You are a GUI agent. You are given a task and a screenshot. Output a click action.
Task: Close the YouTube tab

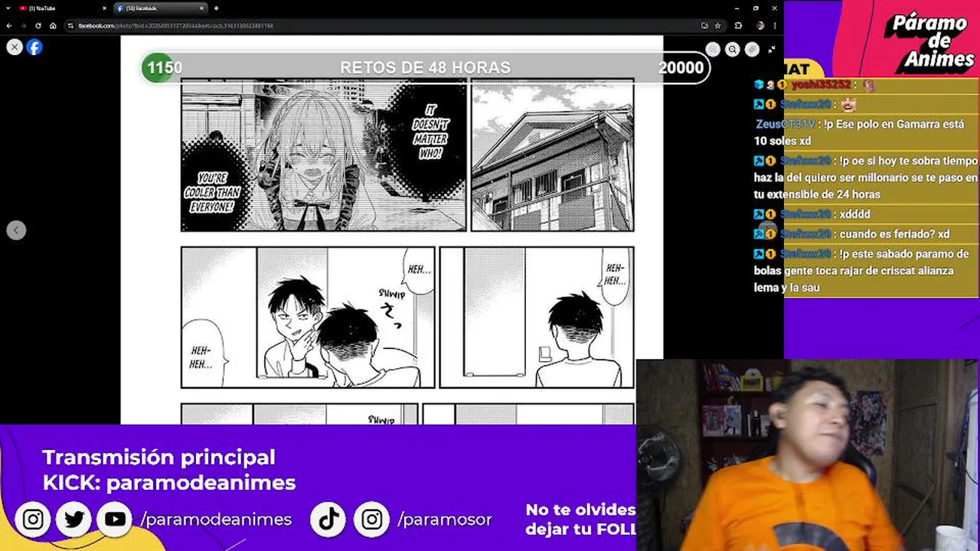click(104, 8)
